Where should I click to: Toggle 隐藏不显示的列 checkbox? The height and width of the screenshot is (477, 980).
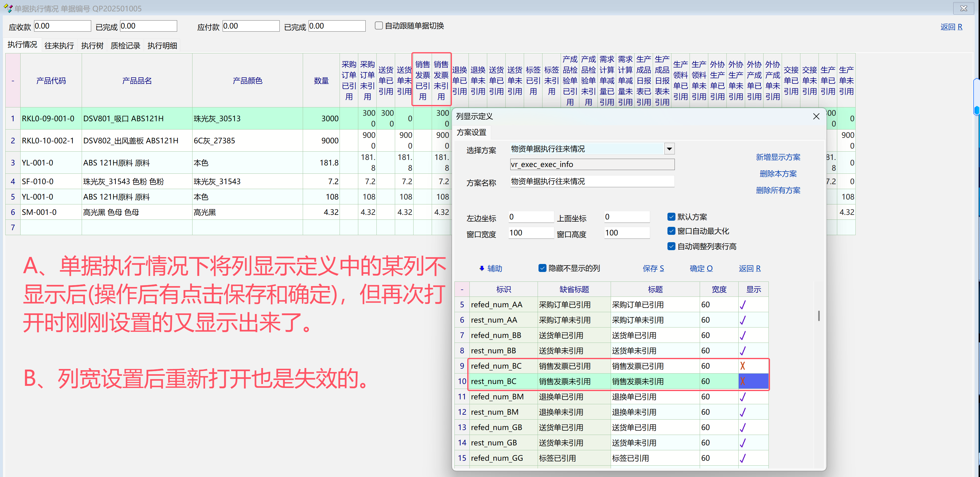click(542, 268)
